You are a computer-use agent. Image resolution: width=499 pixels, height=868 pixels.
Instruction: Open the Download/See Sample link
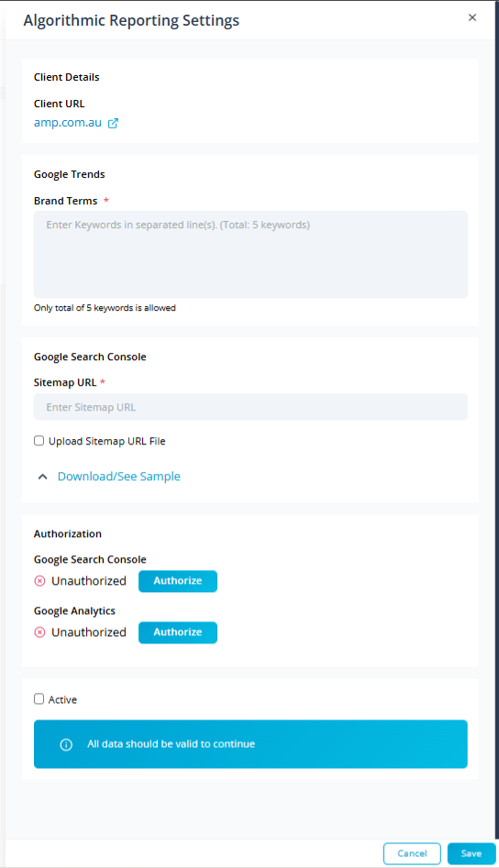coord(119,477)
